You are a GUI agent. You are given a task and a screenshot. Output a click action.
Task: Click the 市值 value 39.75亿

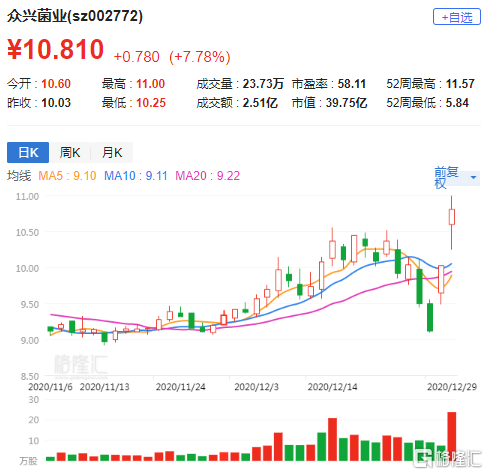pos(346,103)
